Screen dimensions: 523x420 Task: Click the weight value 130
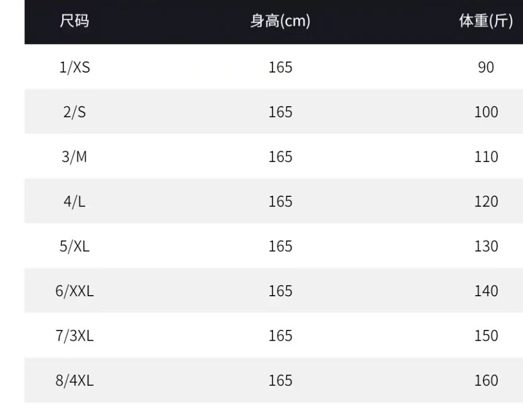(486, 246)
